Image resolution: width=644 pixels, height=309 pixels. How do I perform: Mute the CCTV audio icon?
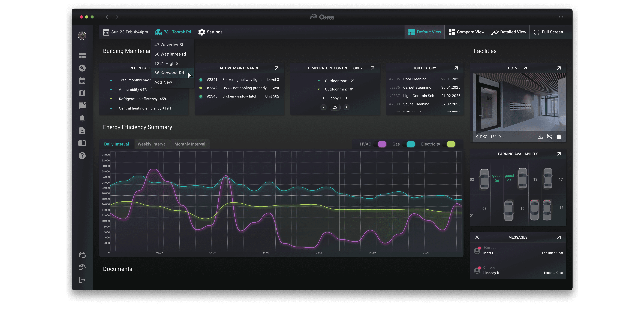coord(549,137)
